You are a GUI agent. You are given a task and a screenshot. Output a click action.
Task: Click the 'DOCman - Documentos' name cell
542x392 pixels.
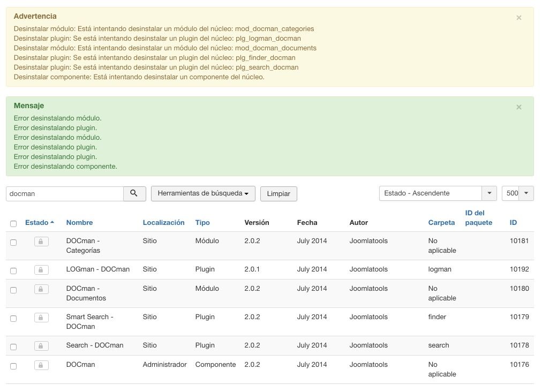tap(86, 293)
